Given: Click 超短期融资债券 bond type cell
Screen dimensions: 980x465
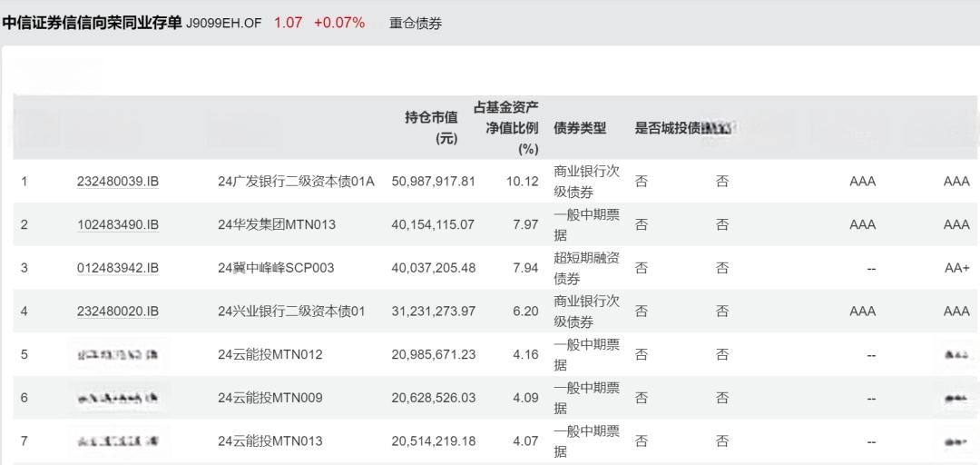Looking at the screenshot, I should (587, 268).
